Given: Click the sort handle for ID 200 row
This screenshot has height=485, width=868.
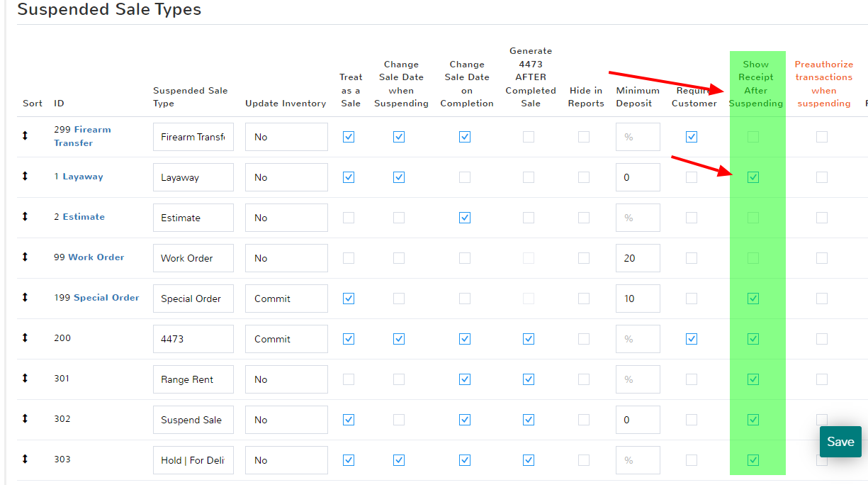Looking at the screenshot, I should (x=26, y=338).
